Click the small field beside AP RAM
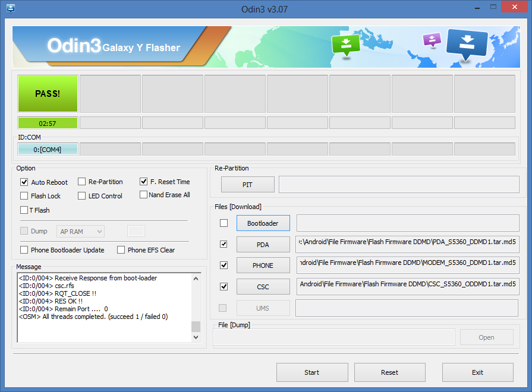532x392 pixels. (136, 231)
